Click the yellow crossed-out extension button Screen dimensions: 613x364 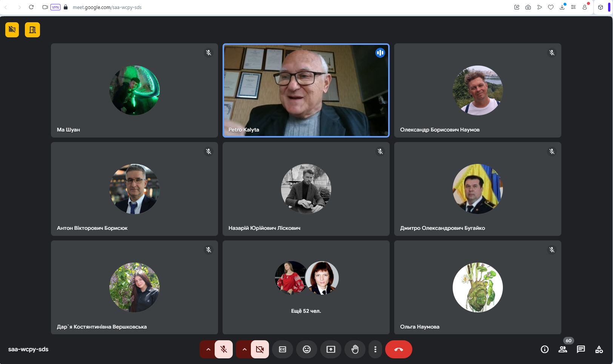12,30
